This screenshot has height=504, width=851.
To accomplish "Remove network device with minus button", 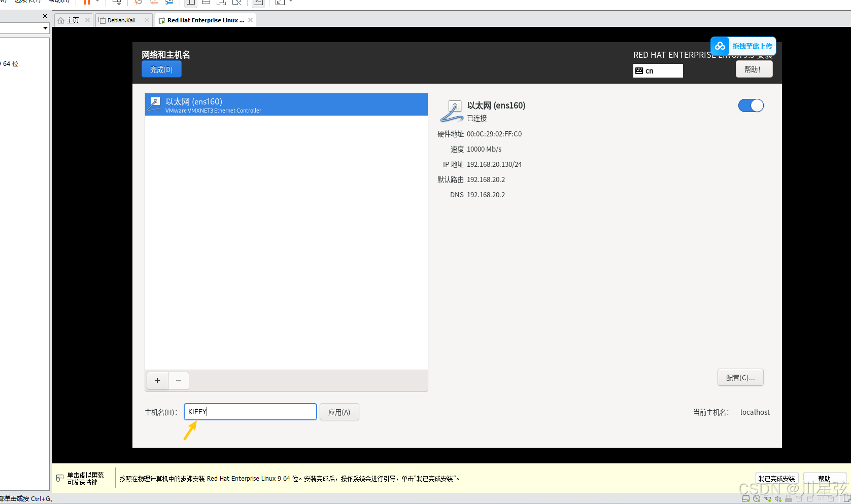I will click(179, 381).
